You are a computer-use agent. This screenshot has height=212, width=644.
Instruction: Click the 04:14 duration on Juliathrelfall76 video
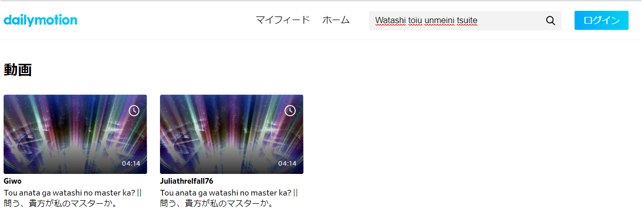[287, 164]
